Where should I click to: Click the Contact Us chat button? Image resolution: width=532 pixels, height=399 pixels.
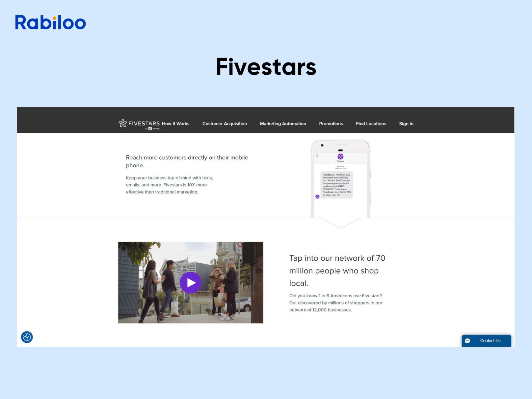click(x=486, y=341)
